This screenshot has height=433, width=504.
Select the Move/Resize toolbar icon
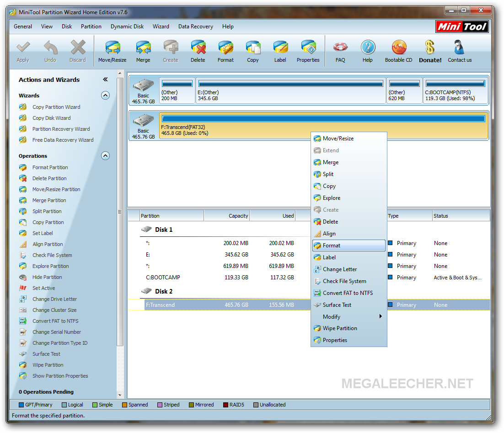[x=113, y=48]
